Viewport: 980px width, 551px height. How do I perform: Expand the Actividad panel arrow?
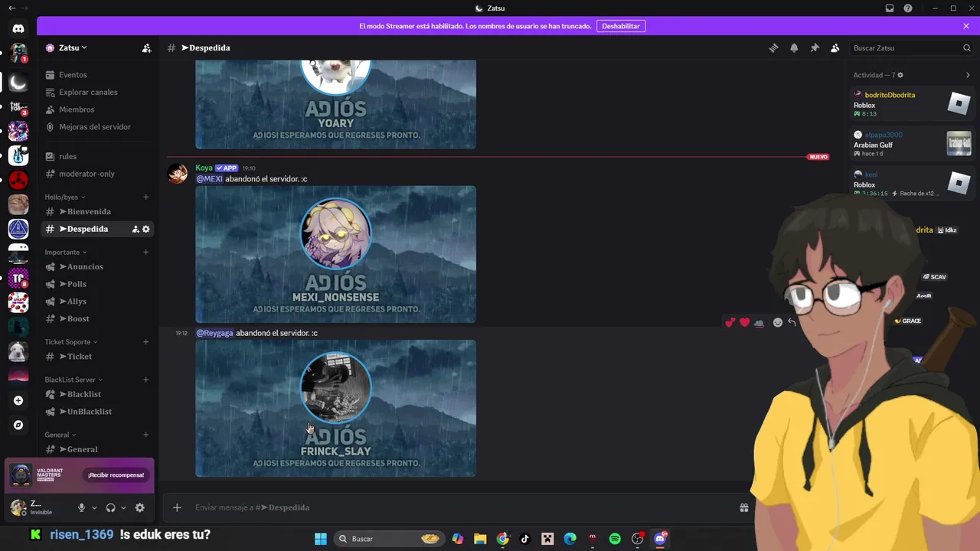(968, 75)
